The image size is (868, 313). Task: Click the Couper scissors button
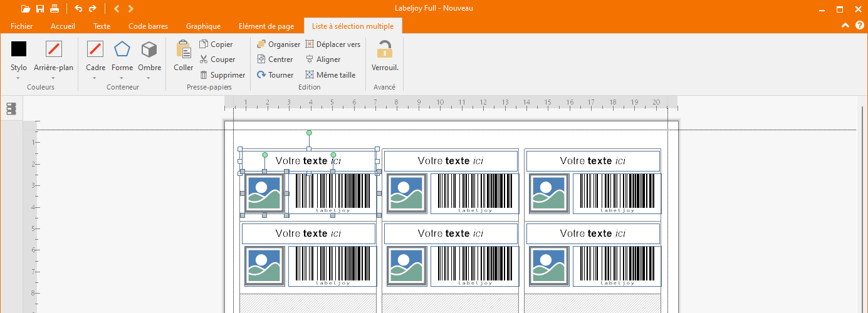click(217, 59)
